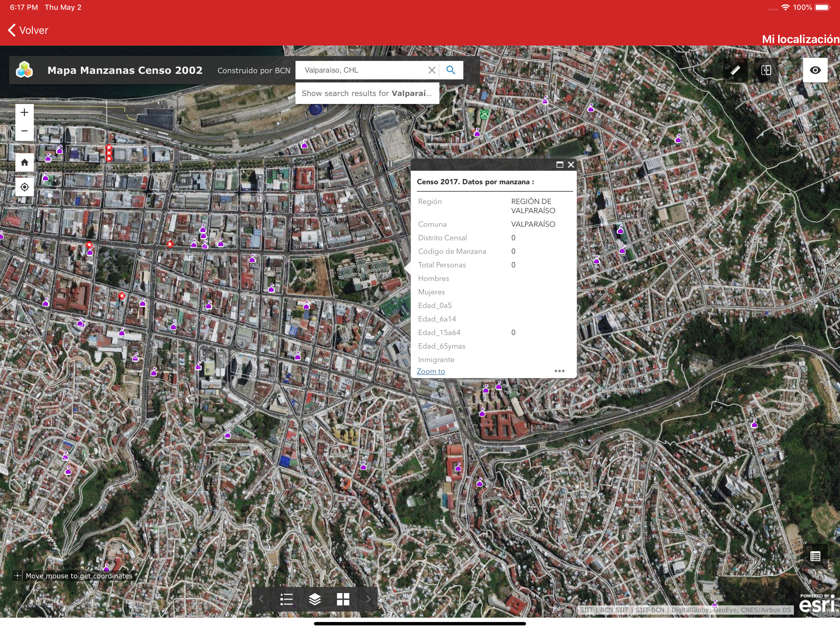The height and width of the screenshot is (630, 840).
Task: Show search results for Valparaí suggestion
Action: [x=367, y=94]
